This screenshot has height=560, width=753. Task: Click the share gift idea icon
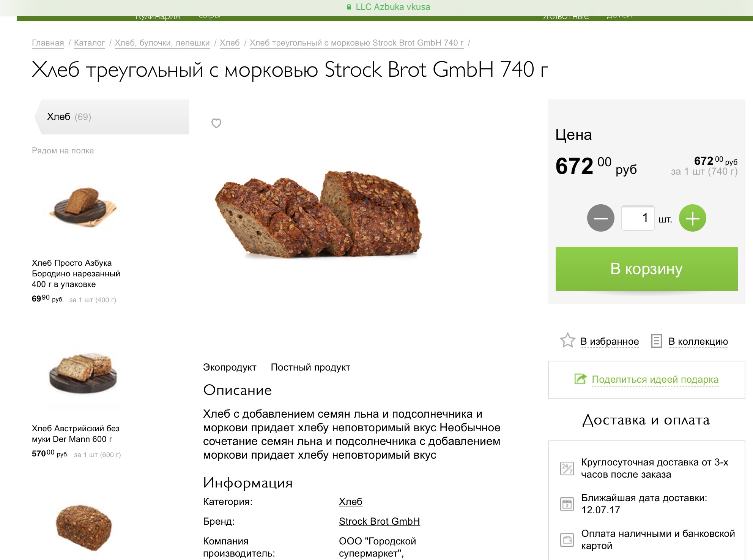coord(580,379)
